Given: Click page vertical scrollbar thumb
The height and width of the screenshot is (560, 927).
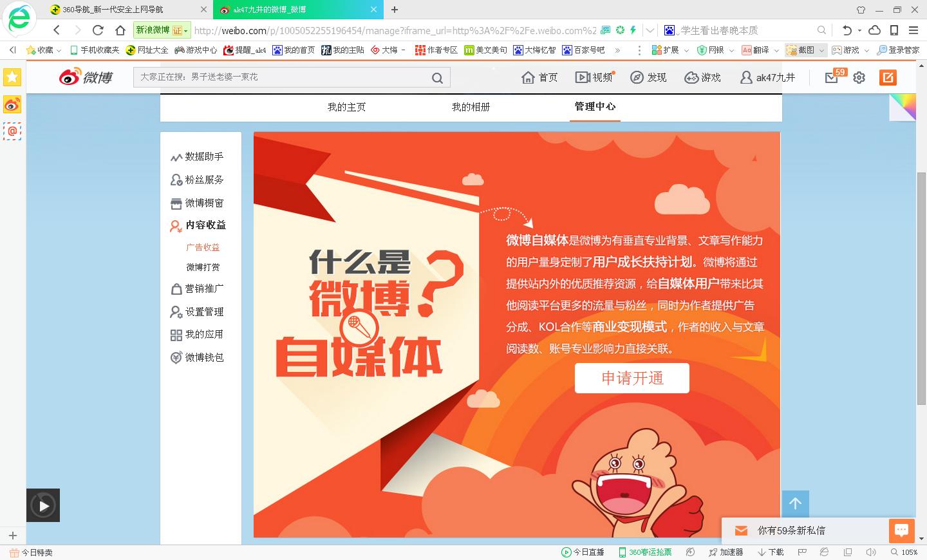Looking at the screenshot, I should tap(921, 290).
